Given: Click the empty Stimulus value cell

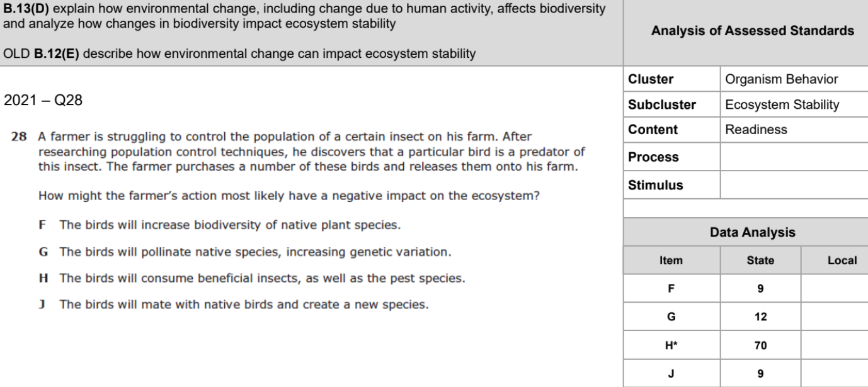Looking at the screenshot, I should tap(794, 186).
